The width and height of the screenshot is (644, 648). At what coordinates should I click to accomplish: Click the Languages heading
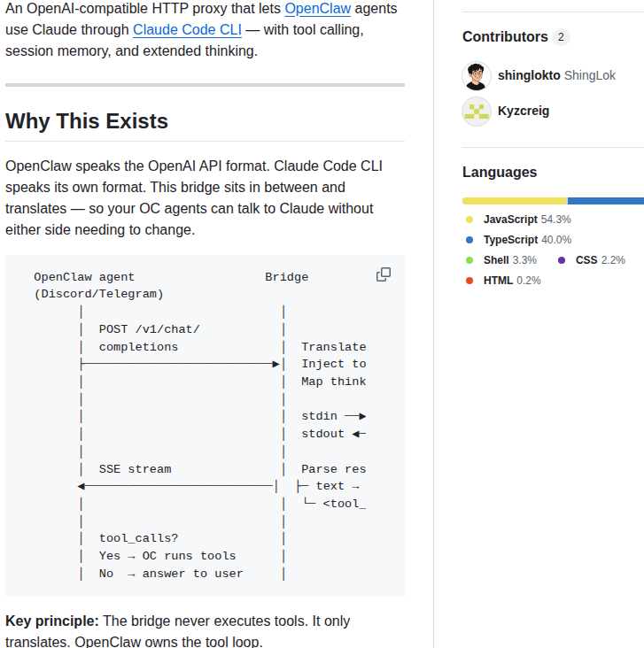500,172
